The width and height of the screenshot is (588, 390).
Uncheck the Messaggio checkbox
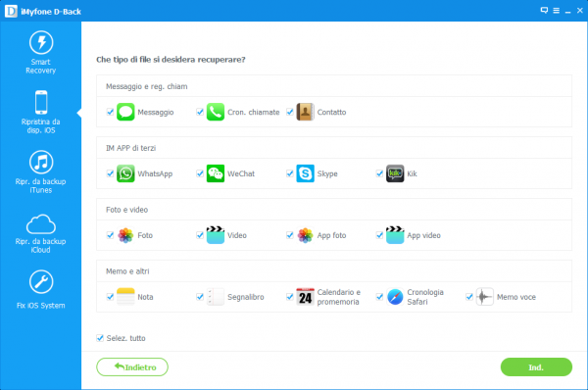(110, 112)
